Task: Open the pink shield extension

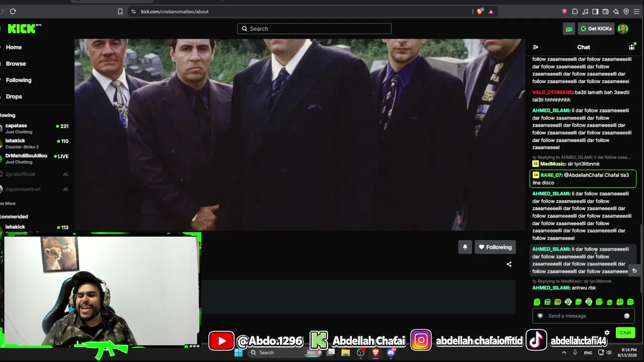Action: click(x=565, y=12)
